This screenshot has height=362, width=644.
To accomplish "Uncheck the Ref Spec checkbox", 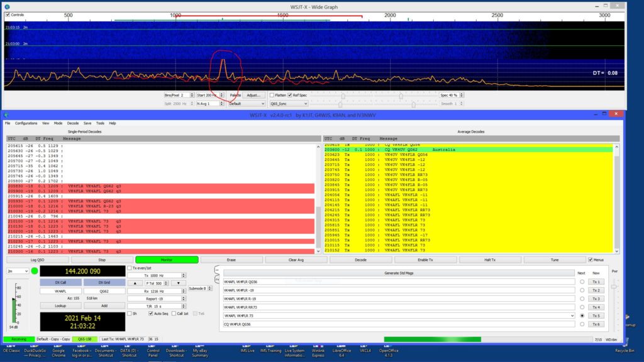I will pyautogui.click(x=290, y=96).
